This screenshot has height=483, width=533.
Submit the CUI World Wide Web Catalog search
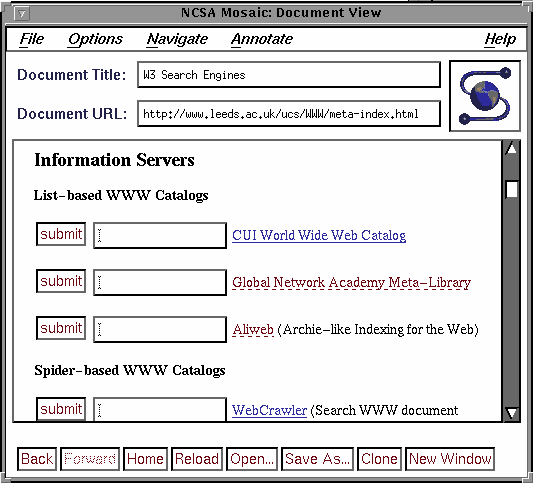[x=61, y=234]
